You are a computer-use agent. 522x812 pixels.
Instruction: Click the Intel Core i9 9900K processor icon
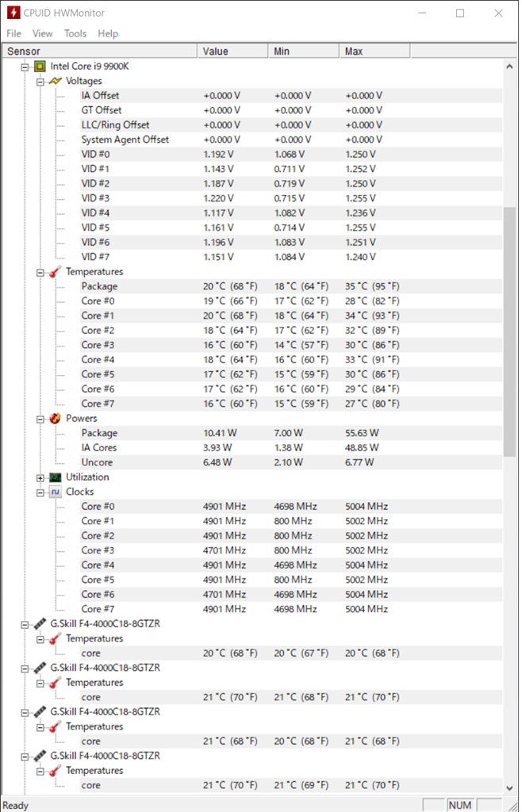(x=40, y=67)
